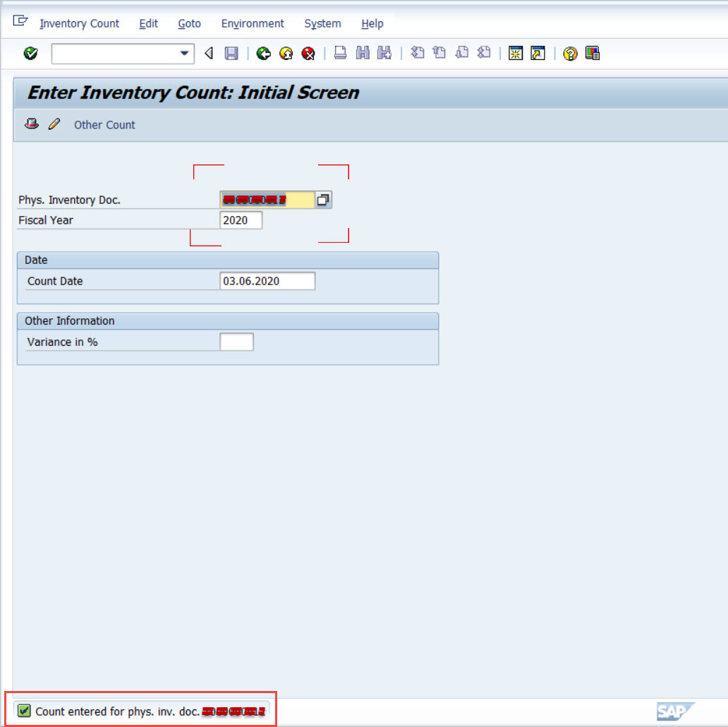Click the Exit icon with yellow arrow
728x727 pixels.
(286, 53)
